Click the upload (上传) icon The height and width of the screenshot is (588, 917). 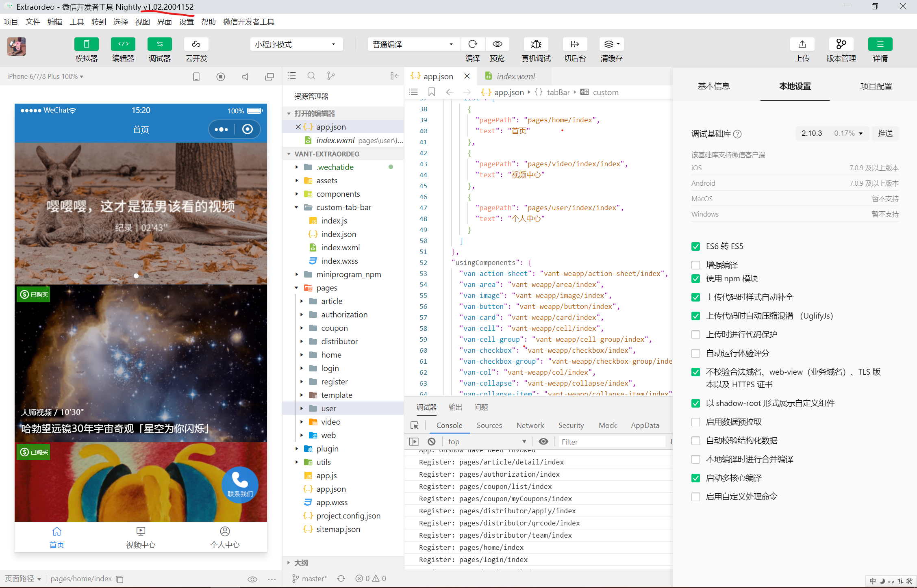point(802,44)
